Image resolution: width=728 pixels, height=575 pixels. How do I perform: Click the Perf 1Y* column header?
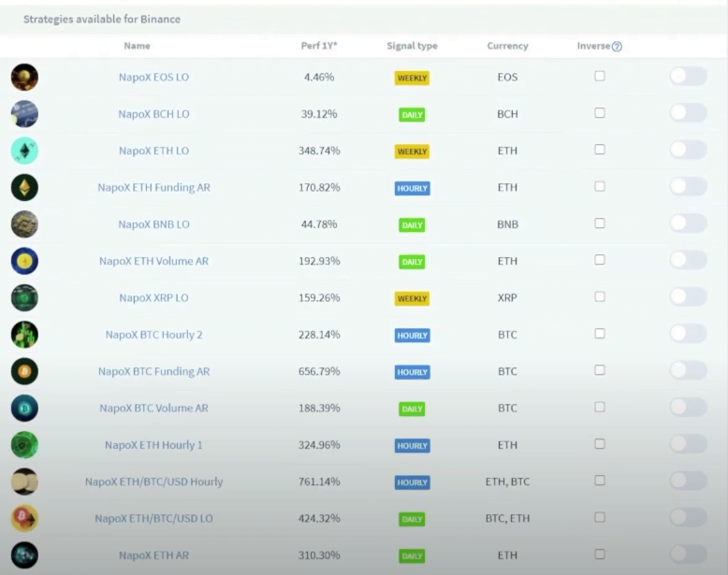[x=319, y=46]
